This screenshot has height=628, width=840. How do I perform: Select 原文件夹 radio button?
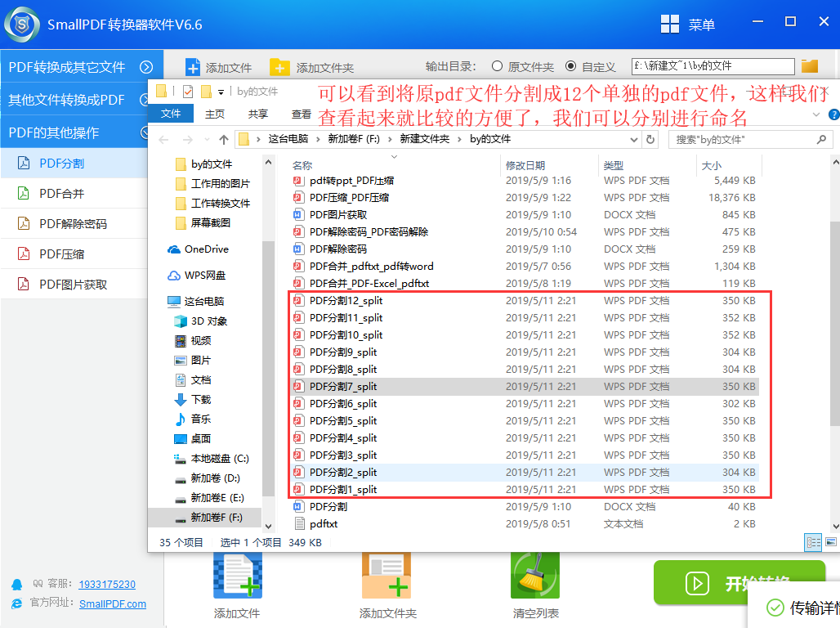click(x=497, y=66)
